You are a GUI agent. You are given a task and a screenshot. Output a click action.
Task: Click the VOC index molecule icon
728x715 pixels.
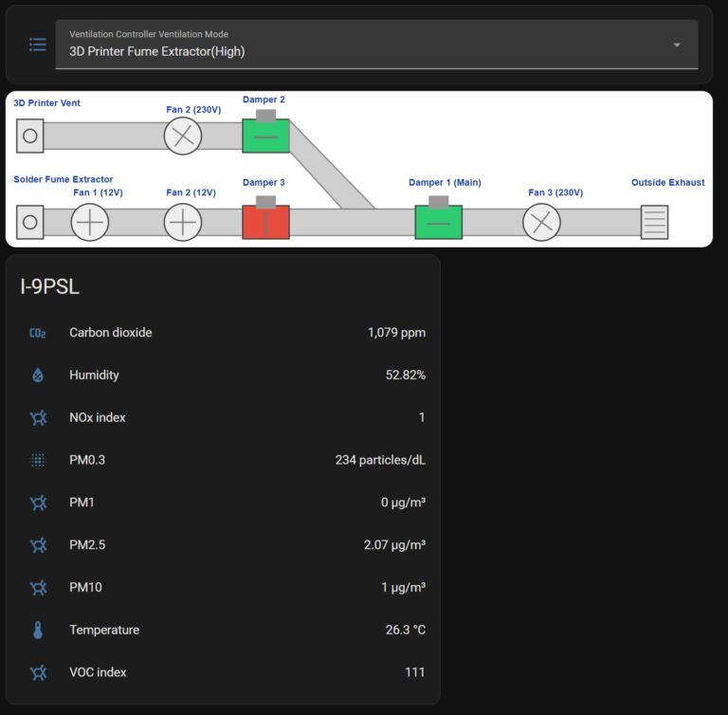(x=38, y=672)
